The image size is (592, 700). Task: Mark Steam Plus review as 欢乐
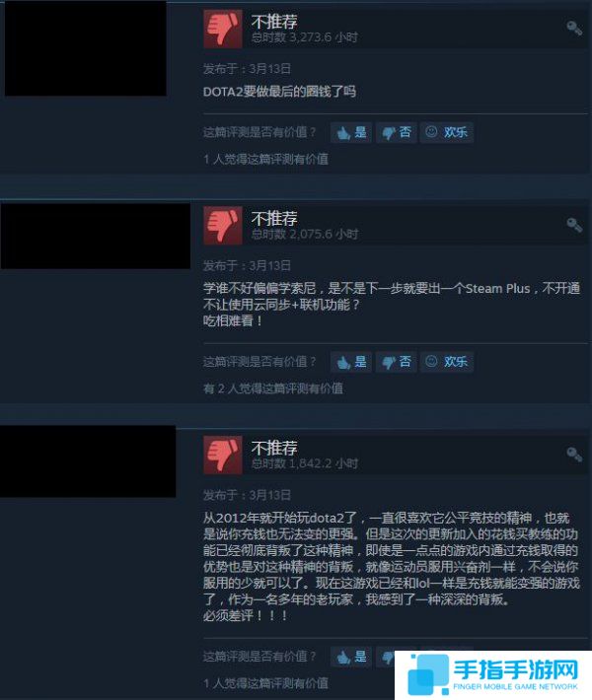[x=447, y=362]
